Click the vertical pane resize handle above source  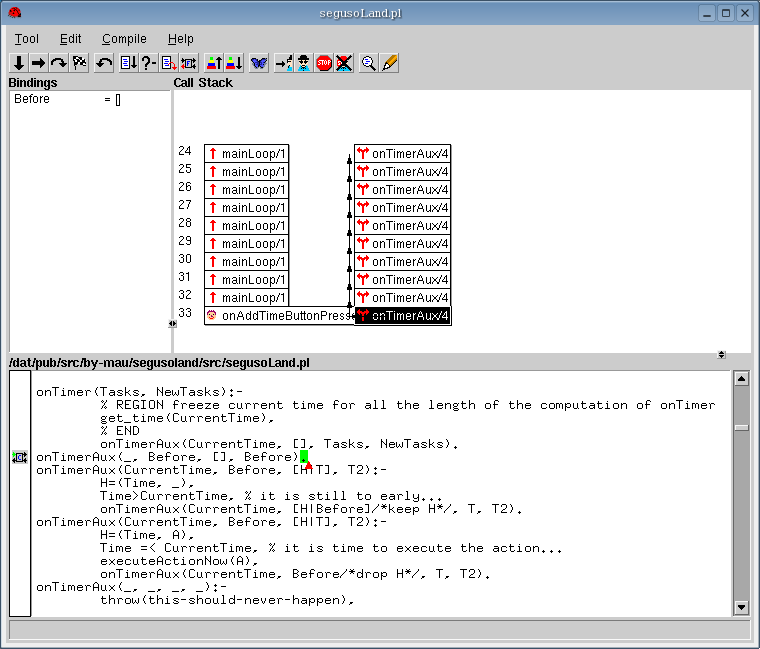722,355
